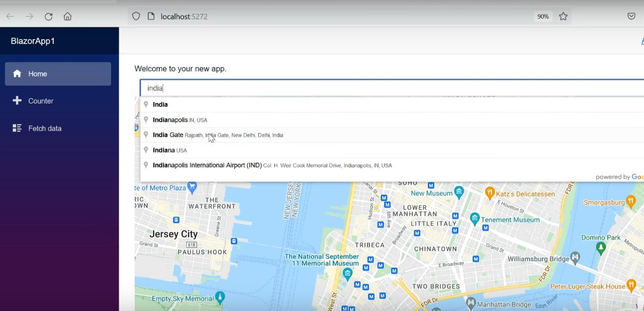
Task: Click the shield icon in the address bar
Action: coord(136,16)
